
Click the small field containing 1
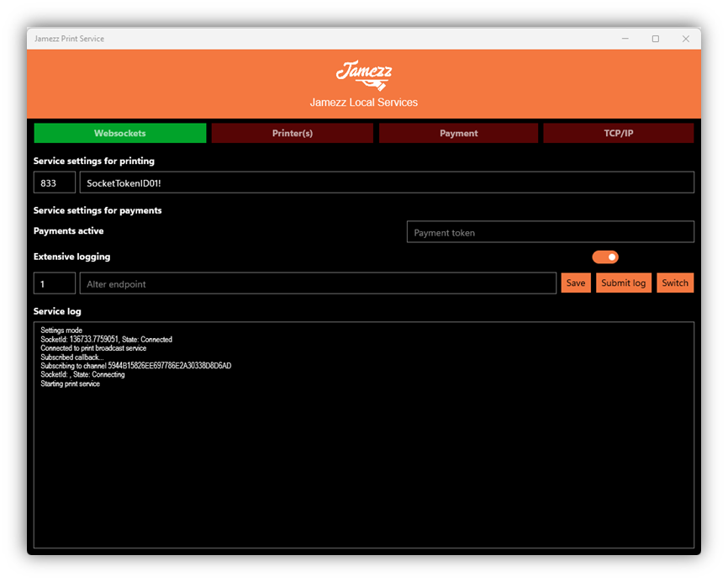pos(55,283)
